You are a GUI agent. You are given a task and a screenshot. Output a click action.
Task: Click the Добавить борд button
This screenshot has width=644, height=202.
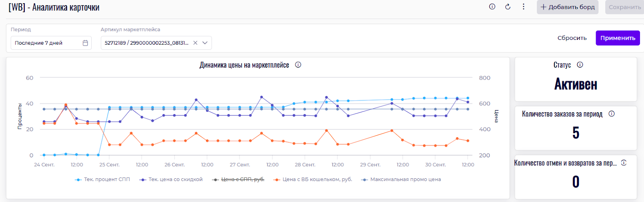568,7
